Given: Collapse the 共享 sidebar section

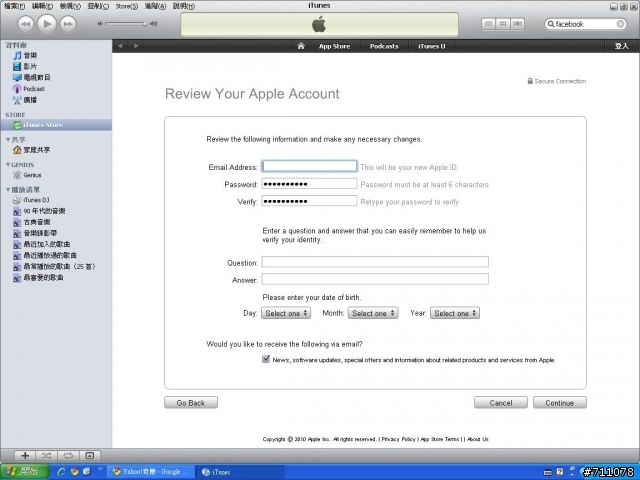Looking at the screenshot, I should point(8,140).
